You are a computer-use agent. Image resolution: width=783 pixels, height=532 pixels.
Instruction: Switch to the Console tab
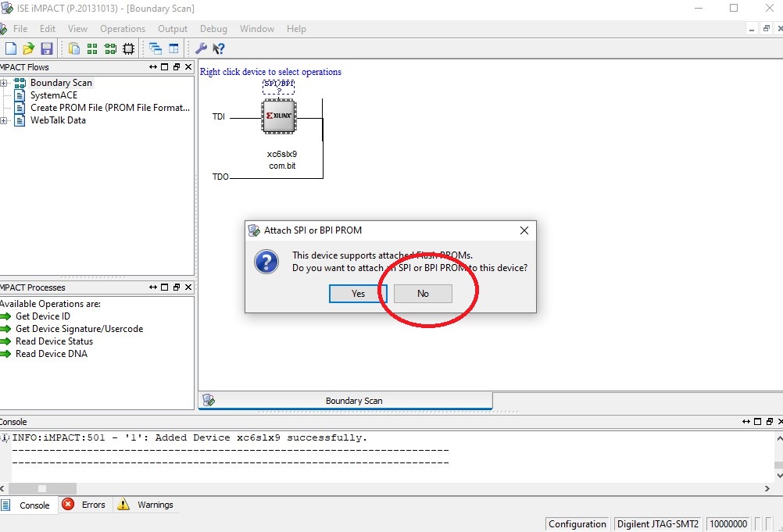click(28, 505)
